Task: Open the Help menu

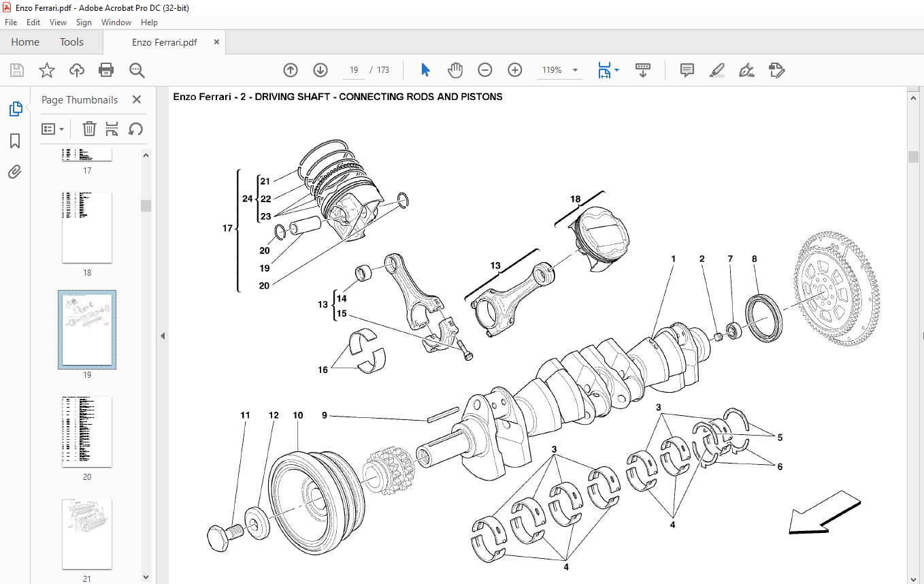Action: tap(149, 22)
